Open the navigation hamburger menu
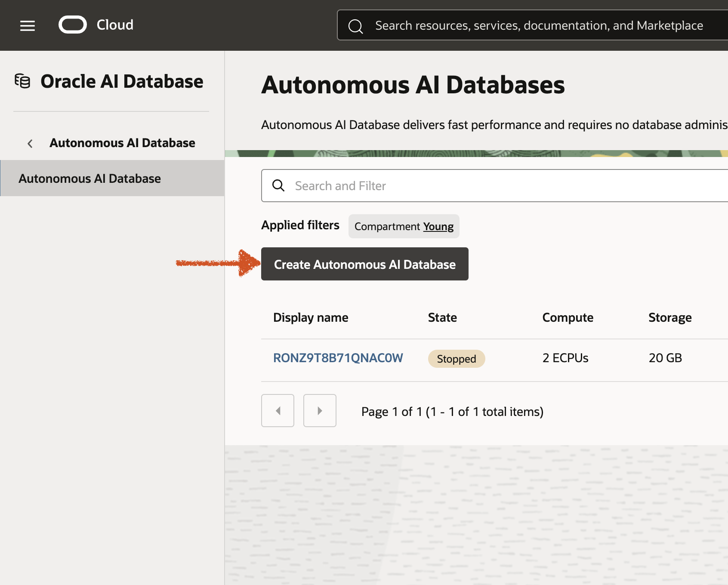Screen dimensions: 728x585 (x=27, y=25)
